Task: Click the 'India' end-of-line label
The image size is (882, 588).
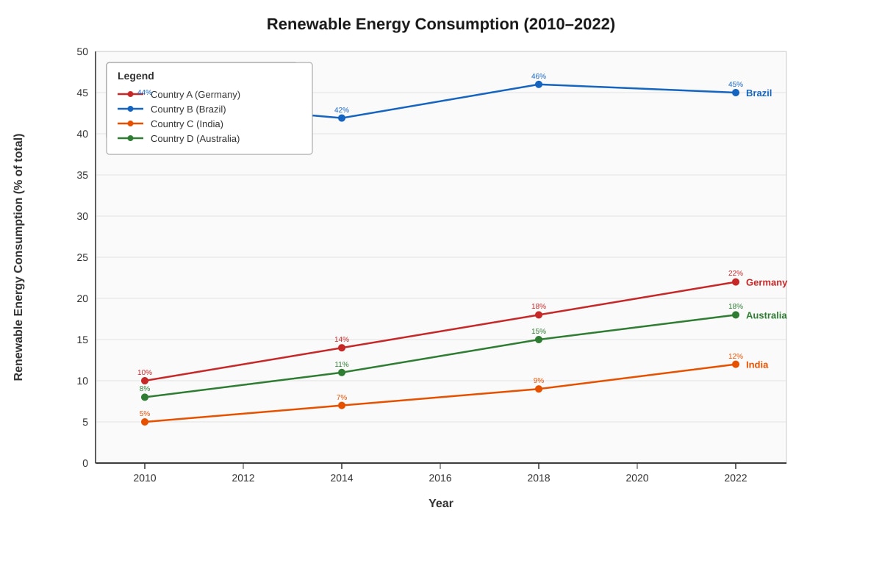Action: point(757,365)
